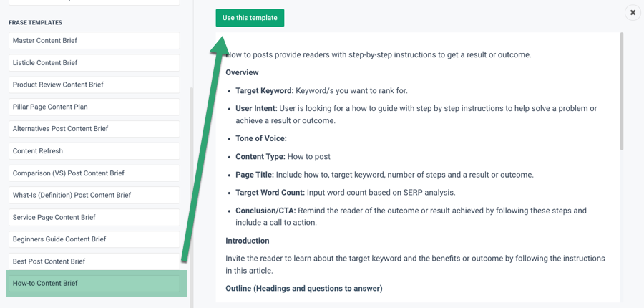Choose Beginners Guide Content Brief
This screenshot has width=644, height=308.
click(94, 239)
